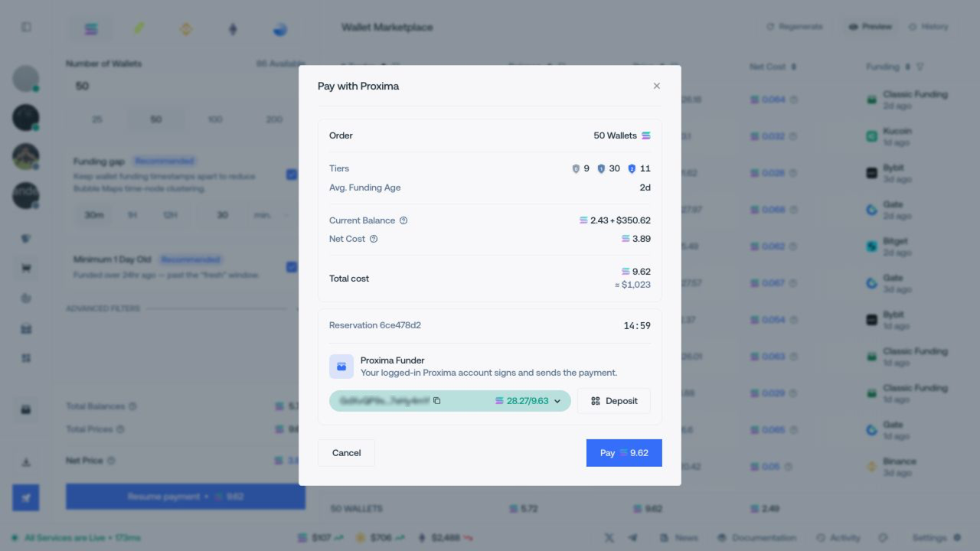Open the X social icon in footer
Image resolution: width=980 pixels, height=551 pixels.
(609, 538)
